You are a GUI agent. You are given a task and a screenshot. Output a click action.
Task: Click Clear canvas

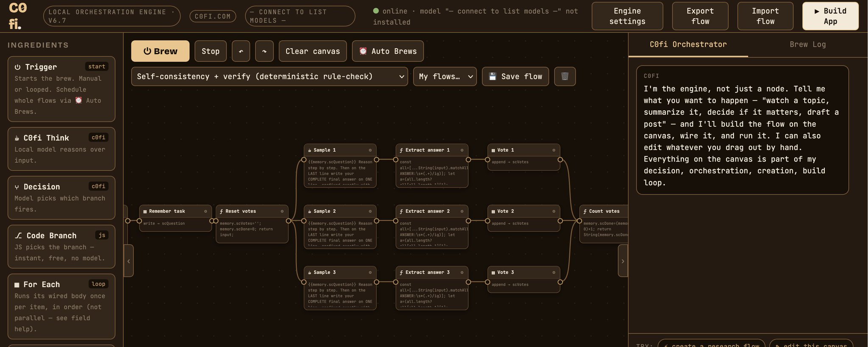pos(313,51)
